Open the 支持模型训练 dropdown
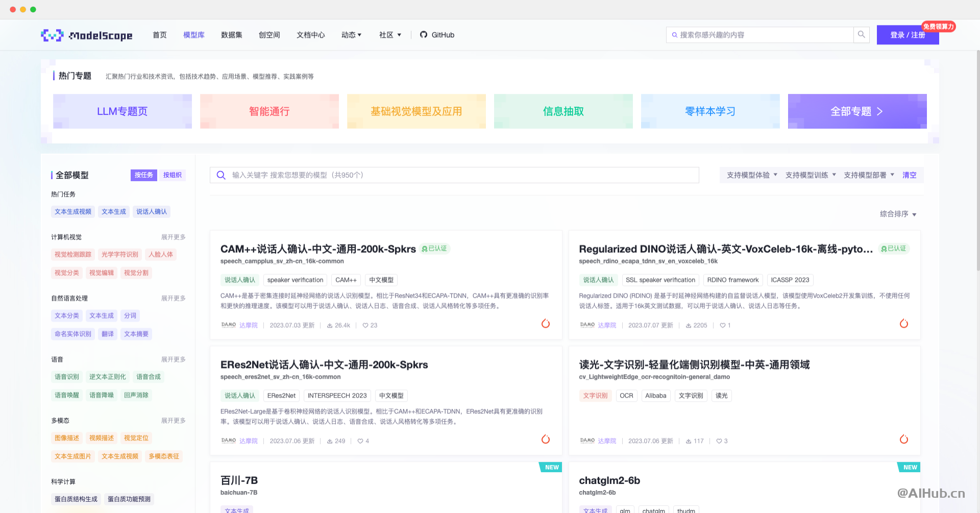980x513 pixels. [x=811, y=175]
